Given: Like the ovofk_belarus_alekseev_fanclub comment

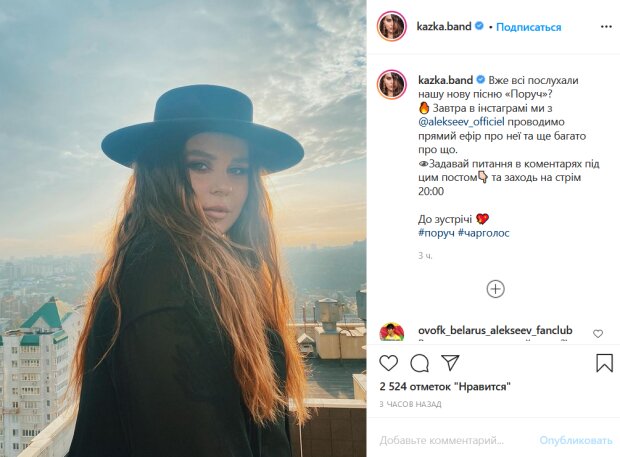Looking at the screenshot, I should [598, 333].
